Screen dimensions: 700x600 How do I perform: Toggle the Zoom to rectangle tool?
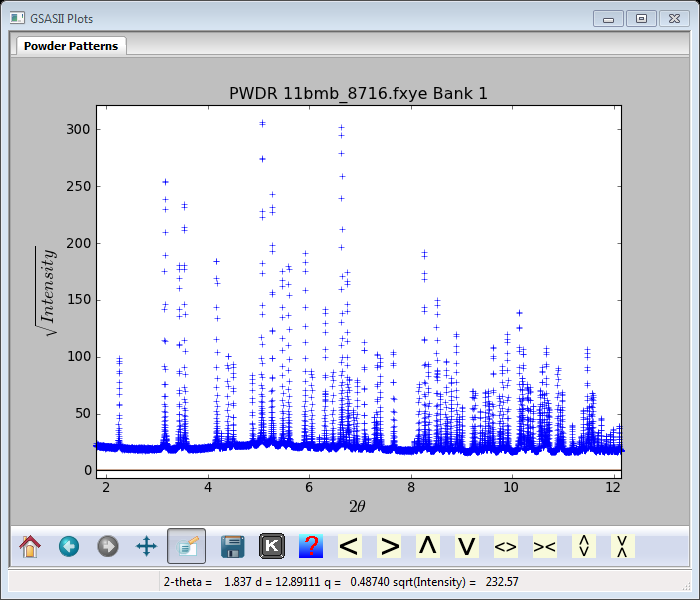187,546
